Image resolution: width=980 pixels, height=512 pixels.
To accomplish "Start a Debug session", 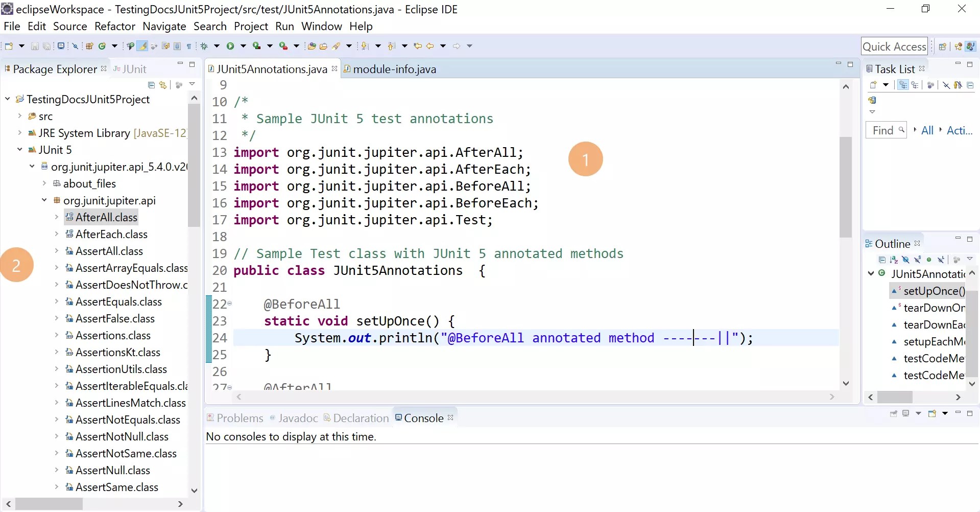I will (204, 45).
